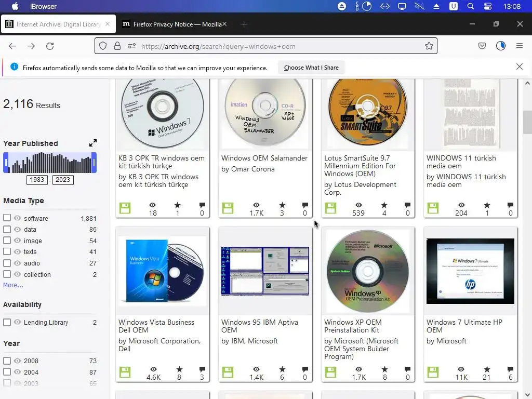
Task: Click the Year Published histogram bars
Action: 50,163
